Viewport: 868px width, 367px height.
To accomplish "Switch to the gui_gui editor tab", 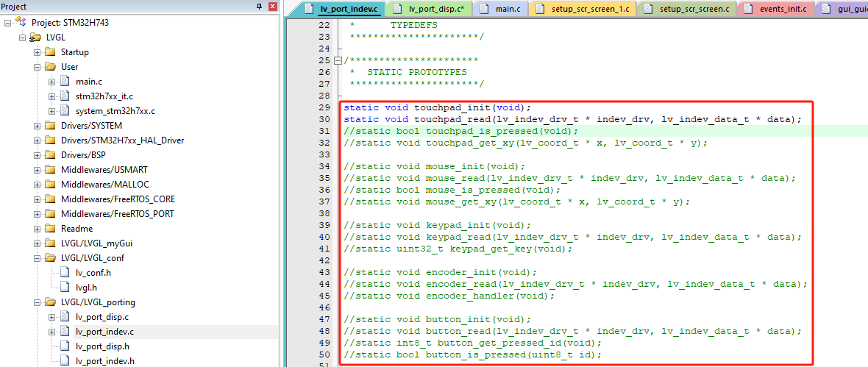I will click(x=842, y=9).
